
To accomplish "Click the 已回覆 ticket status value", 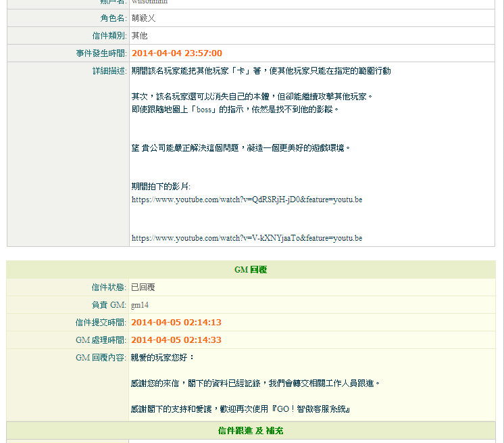I will coord(143,287).
